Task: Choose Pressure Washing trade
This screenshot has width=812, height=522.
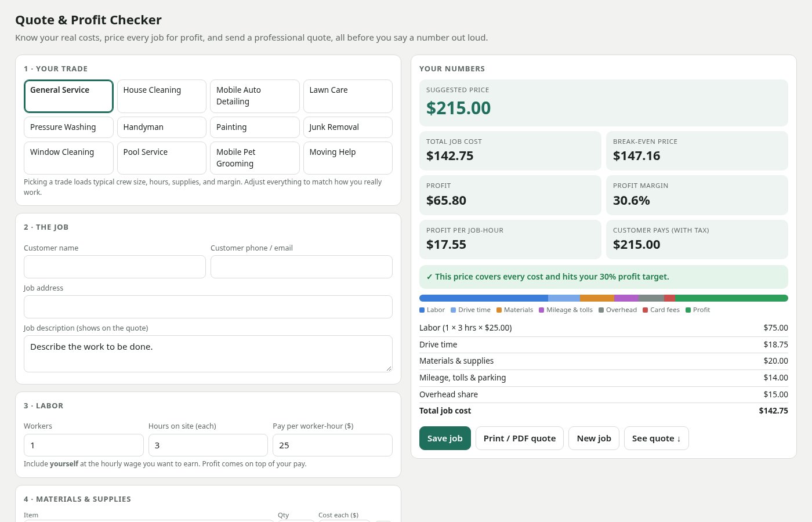Action: click(68, 127)
